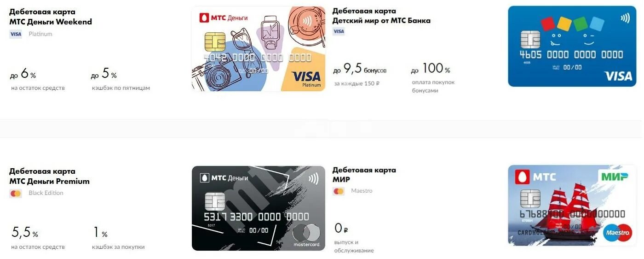This screenshot has height=259, width=644.
Task: Click the Visa icon under Детский мир card title
Action: coord(339,31)
